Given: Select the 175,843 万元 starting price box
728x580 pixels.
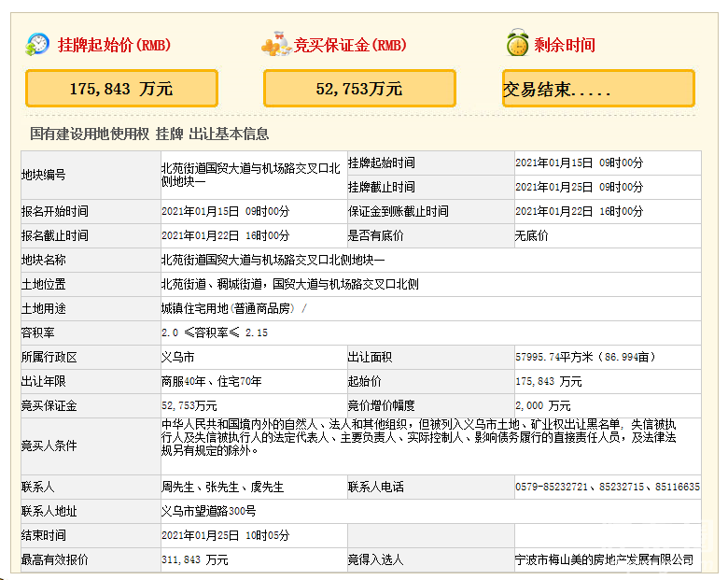Looking at the screenshot, I should tap(121, 89).
